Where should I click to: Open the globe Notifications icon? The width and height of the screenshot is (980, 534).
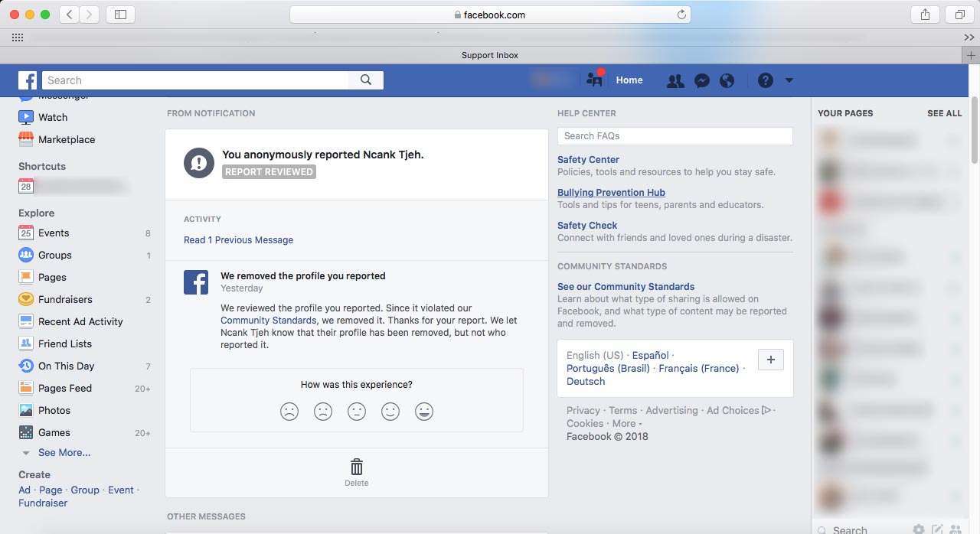point(727,81)
